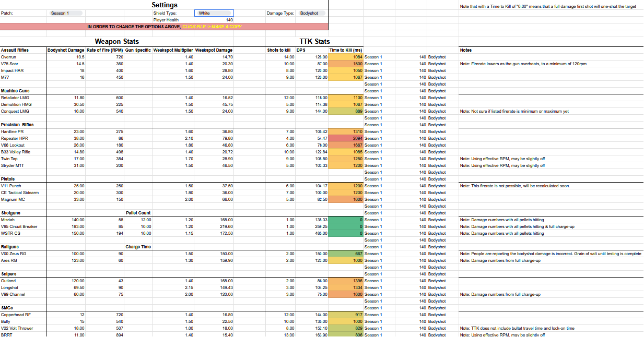Click the Railguns category header
The width and height of the screenshot is (644, 337).
pyautogui.click(x=10, y=247)
